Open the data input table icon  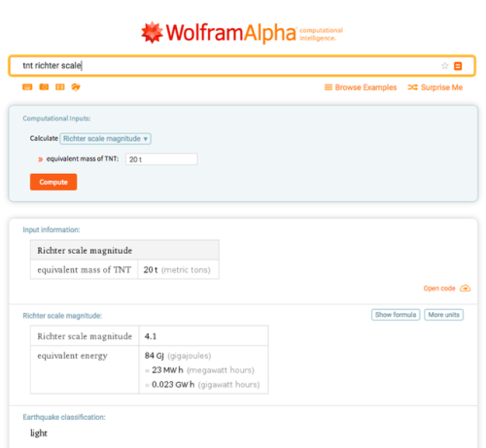pos(60,86)
